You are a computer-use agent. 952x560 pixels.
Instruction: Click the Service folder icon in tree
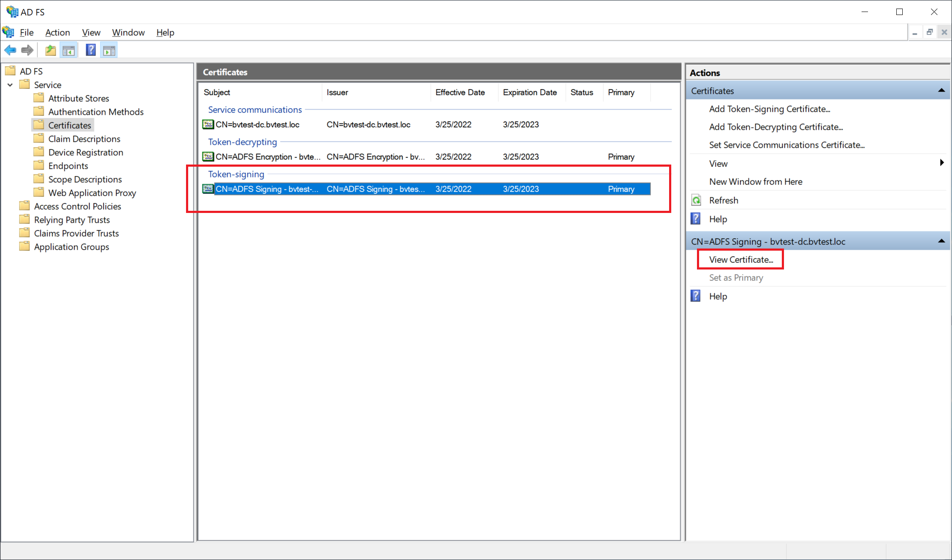pyautogui.click(x=25, y=84)
